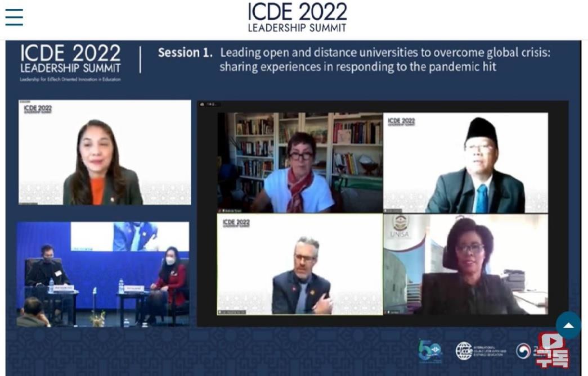Screen dimensions: 588x376
Task: Select the video tile with bookshelf background
Action: click(300, 162)
